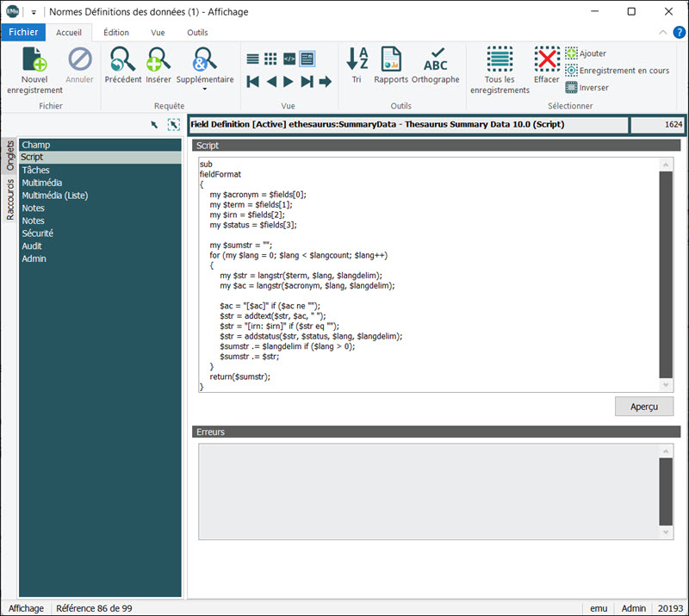Screen dimensions: 689x616
Task: Jump to the last record
Action: click(x=307, y=82)
